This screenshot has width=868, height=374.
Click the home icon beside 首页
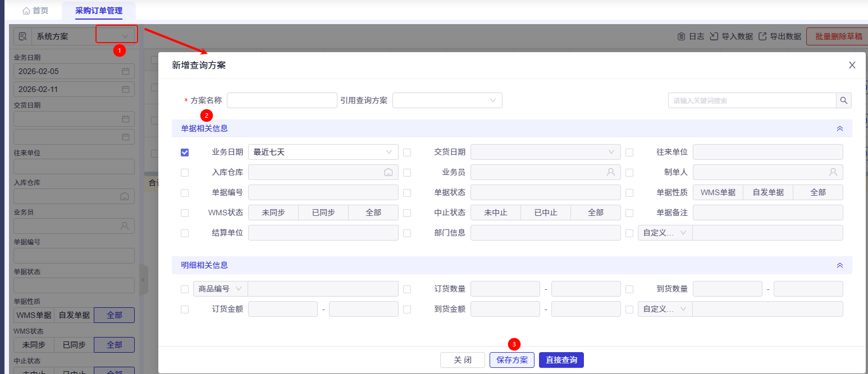tap(26, 11)
